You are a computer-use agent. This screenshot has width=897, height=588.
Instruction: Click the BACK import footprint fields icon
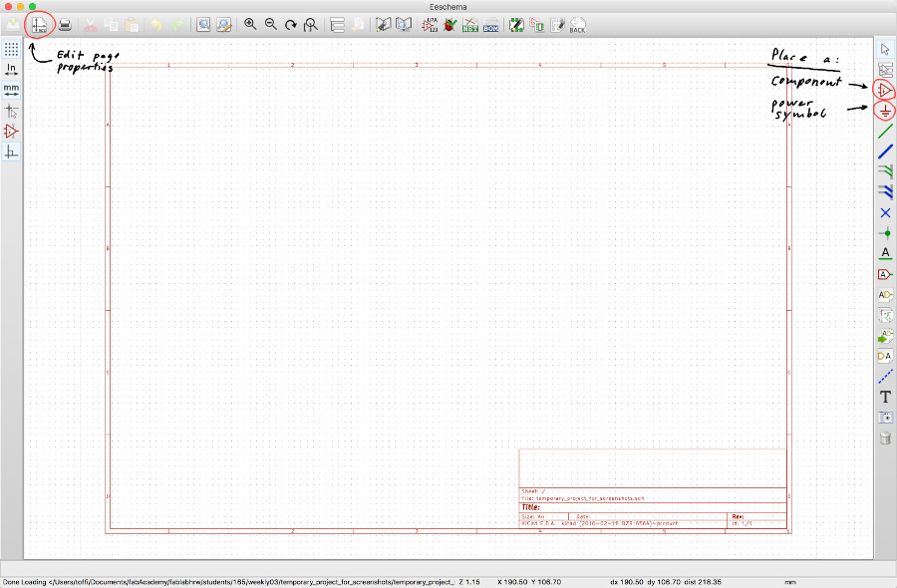pos(578,25)
